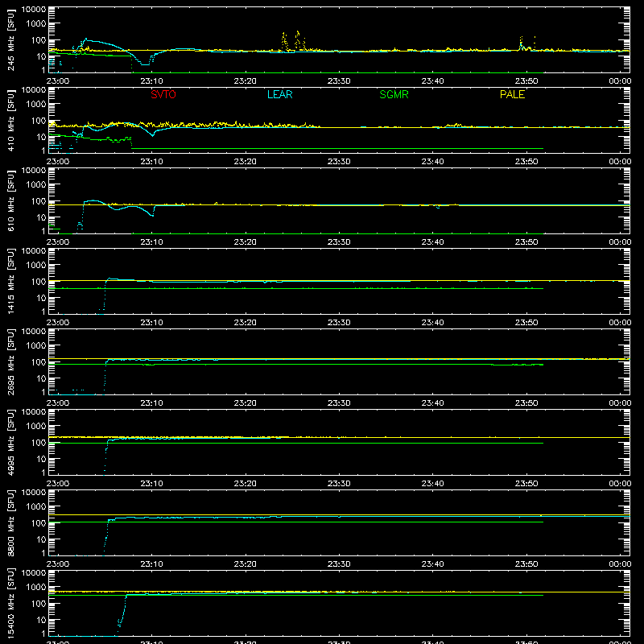Image resolution: width=644 pixels, height=644 pixels.
Task: Select the 4995 MHz [SFU] axis label
Action: click(x=11, y=442)
